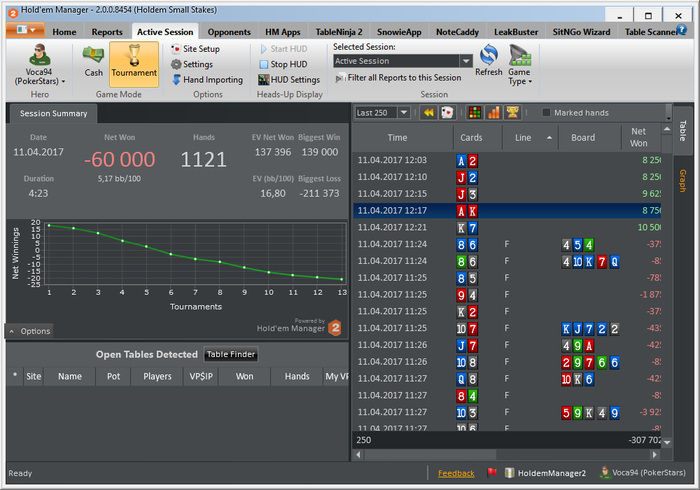
Task: Click horizontal scrollbar left arrow
Action: click(x=358, y=455)
